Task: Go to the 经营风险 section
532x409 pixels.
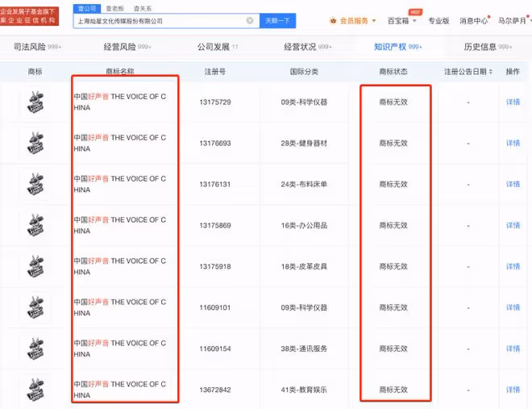Action: tap(127, 47)
